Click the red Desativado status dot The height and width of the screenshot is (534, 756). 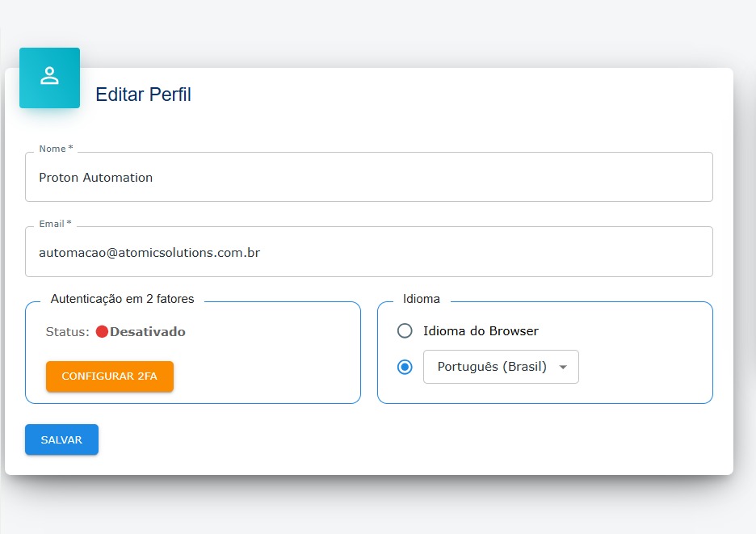[x=102, y=331]
